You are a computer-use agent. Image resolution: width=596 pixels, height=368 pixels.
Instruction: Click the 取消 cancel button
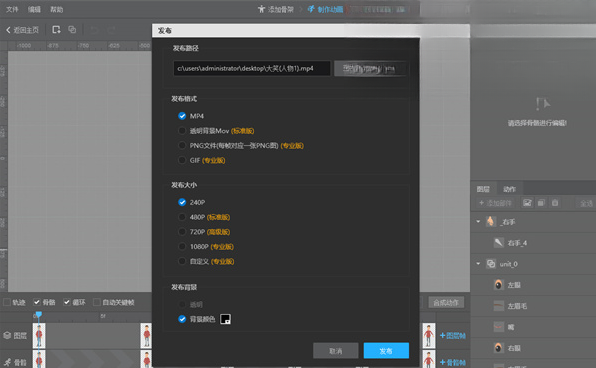[x=336, y=351]
